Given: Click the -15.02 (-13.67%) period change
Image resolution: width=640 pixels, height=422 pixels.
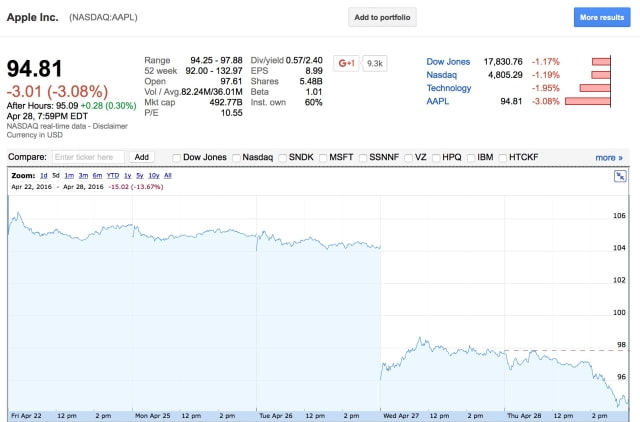Looking at the screenshot, I should point(136,187).
